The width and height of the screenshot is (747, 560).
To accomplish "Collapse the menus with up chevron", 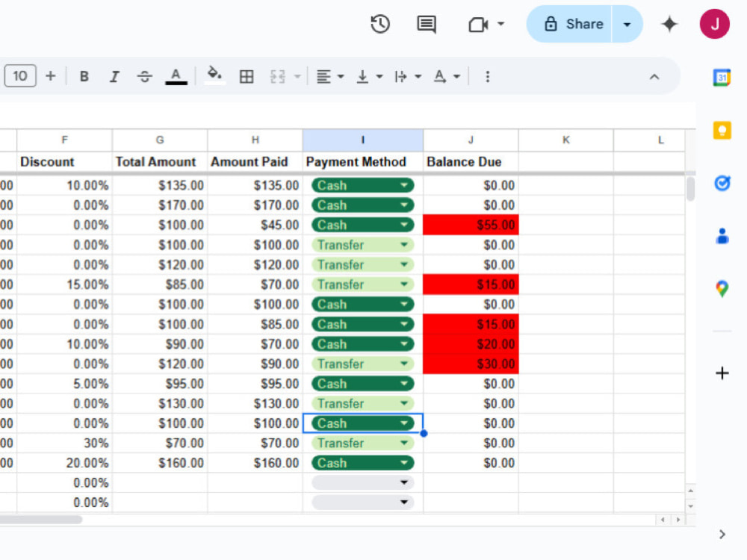I will (654, 77).
